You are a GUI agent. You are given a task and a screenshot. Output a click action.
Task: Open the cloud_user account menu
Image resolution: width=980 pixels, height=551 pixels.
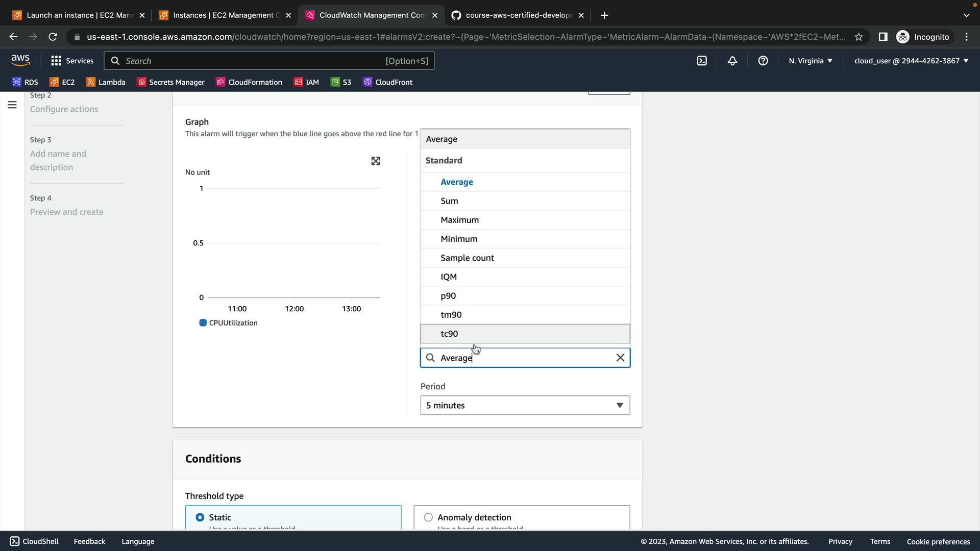[911, 61]
